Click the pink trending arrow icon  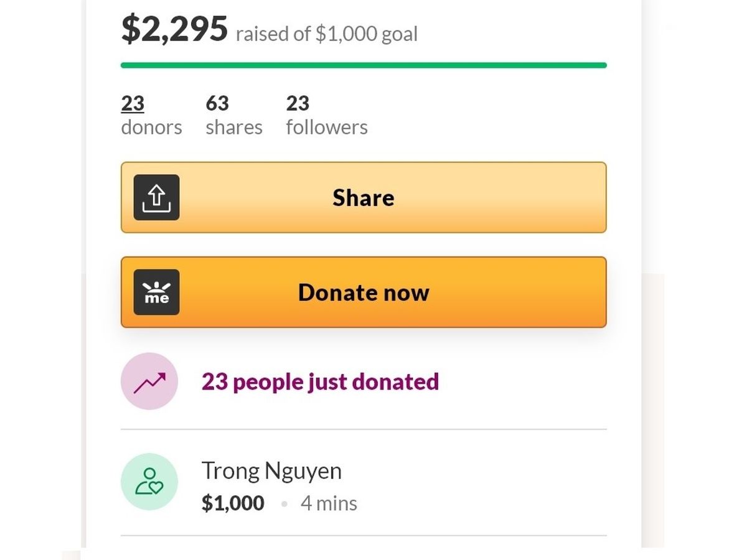(x=149, y=381)
